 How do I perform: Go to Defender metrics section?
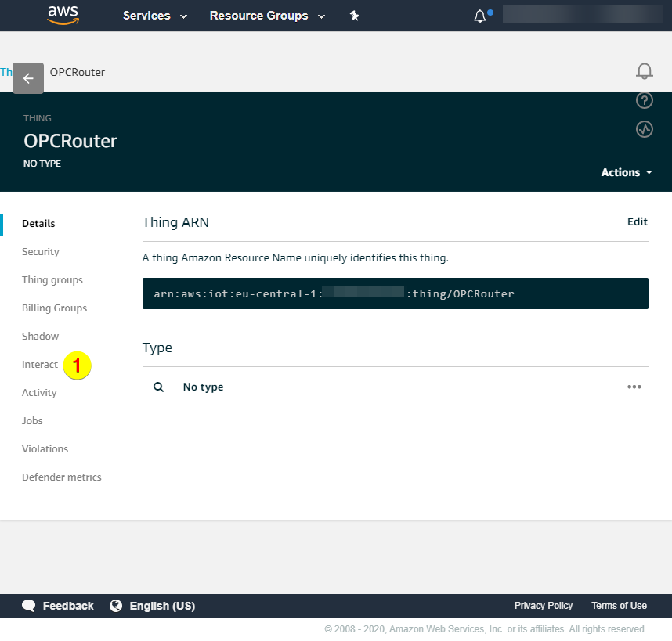click(x=62, y=477)
